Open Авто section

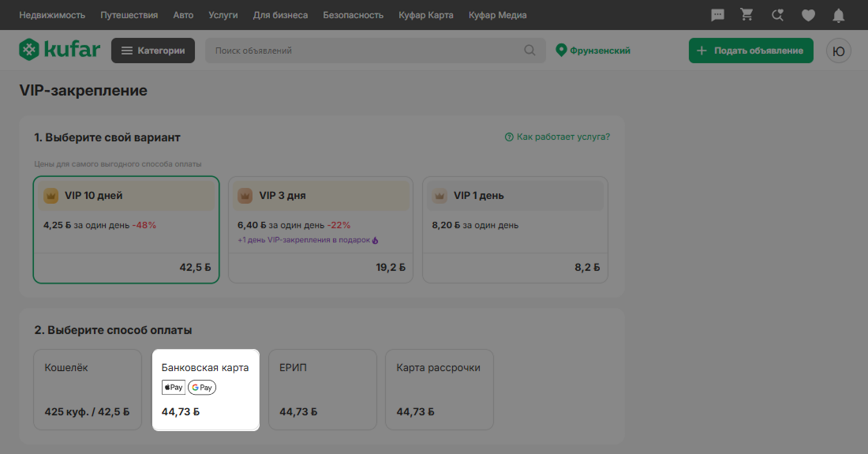coord(183,15)
